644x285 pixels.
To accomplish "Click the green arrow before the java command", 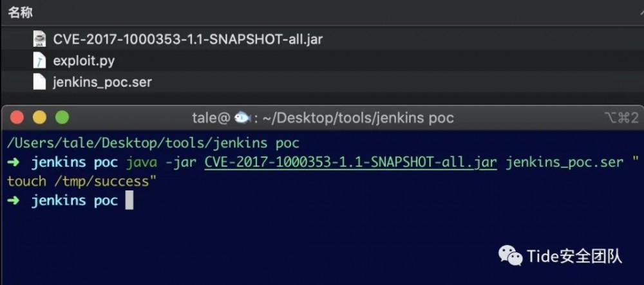I will tap(13, 162).
